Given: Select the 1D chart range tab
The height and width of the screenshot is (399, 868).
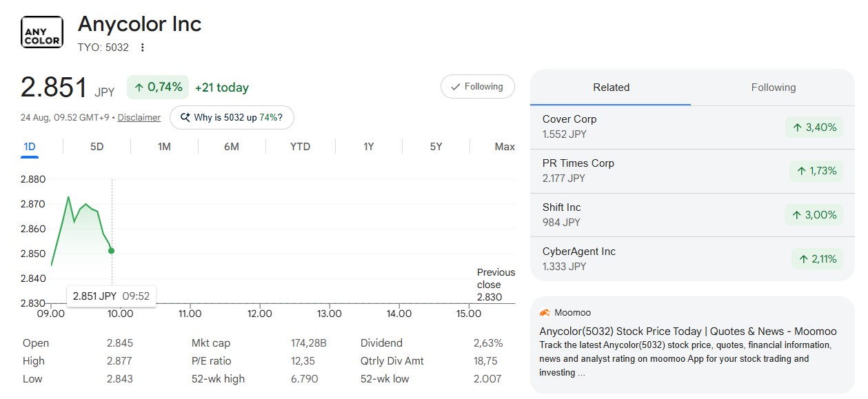Looking at the screenshot, I should pyautogui.click(x=30, y=147).
